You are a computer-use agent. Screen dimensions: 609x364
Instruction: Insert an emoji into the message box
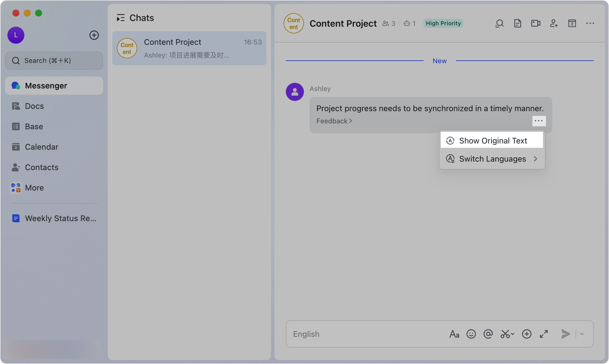pos(471,334)
